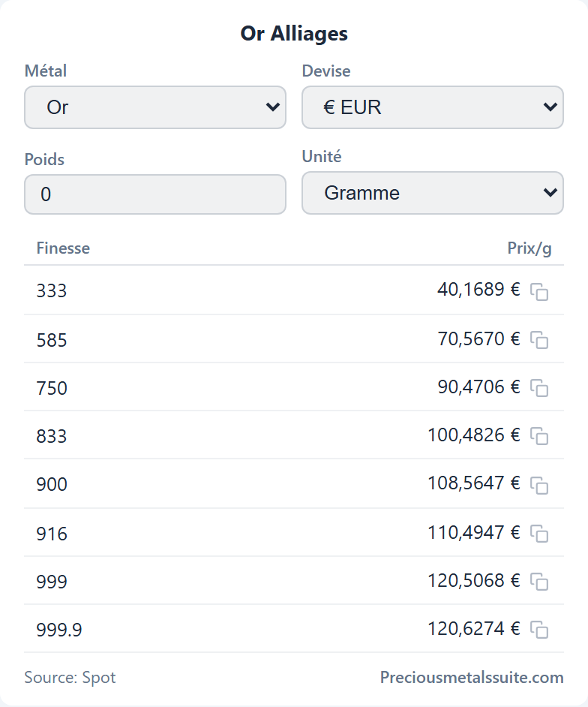The image size is (588, 707).
Task: Copy the 833 finesse price
Action: coord(539,436)
